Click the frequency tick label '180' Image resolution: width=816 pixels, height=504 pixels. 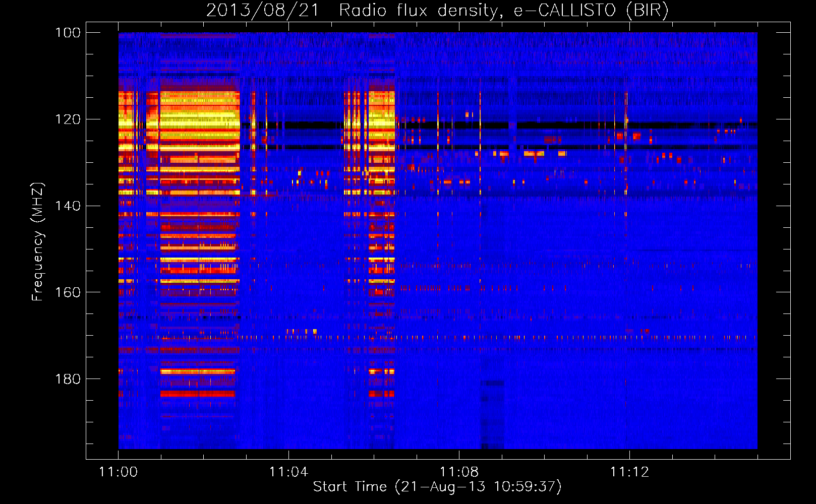tap(68, 379)
